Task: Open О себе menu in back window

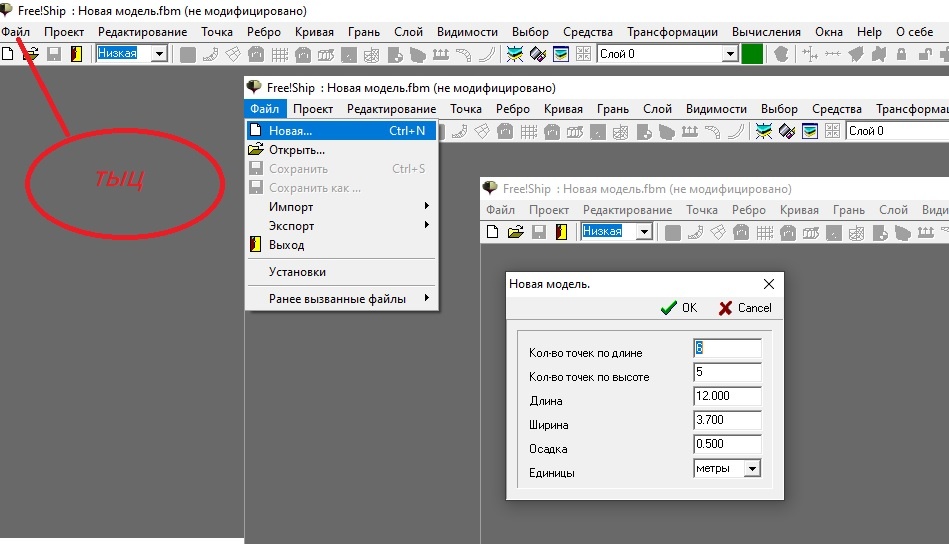Action: pos(915,32)
